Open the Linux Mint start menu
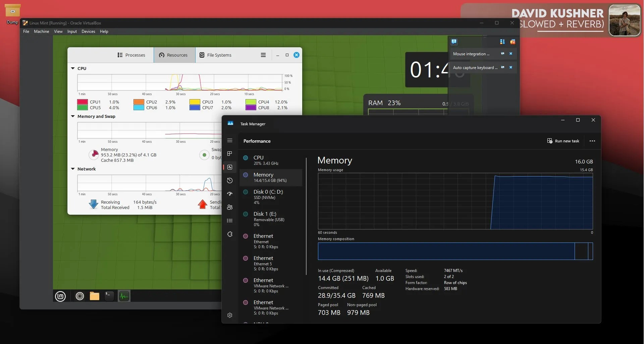The image size is (644, 344). (60, 296)
